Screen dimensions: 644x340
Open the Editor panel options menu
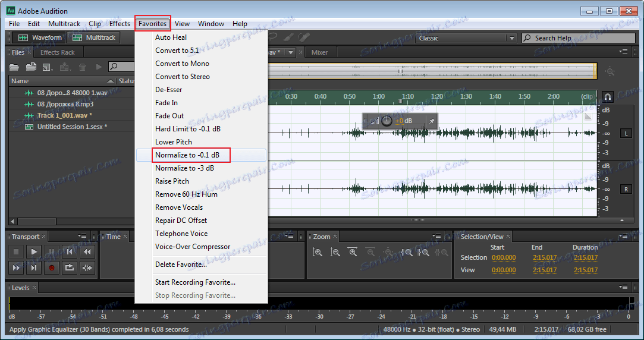pyautogui.click(x=624, y=52)
